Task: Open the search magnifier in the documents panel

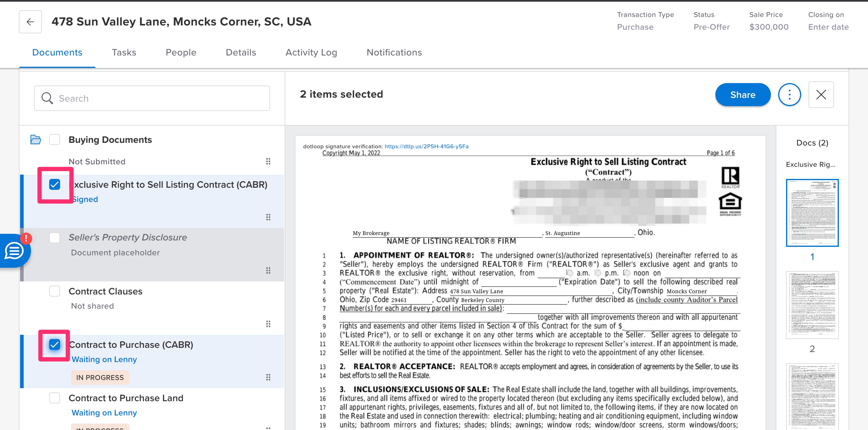Action: pos(47,98)
